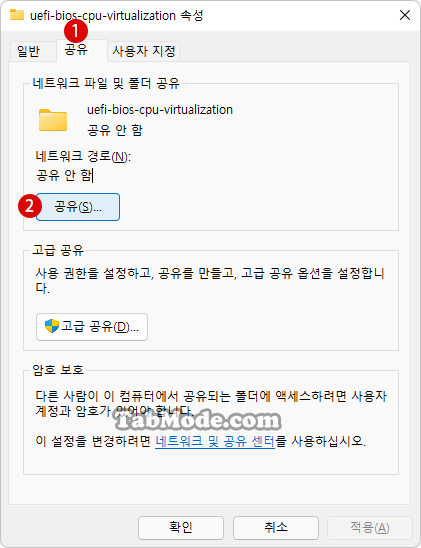Viewport: 421px width, 548px height.
Task: Click the title bar text 속성
Action: (x=192, y=15)
